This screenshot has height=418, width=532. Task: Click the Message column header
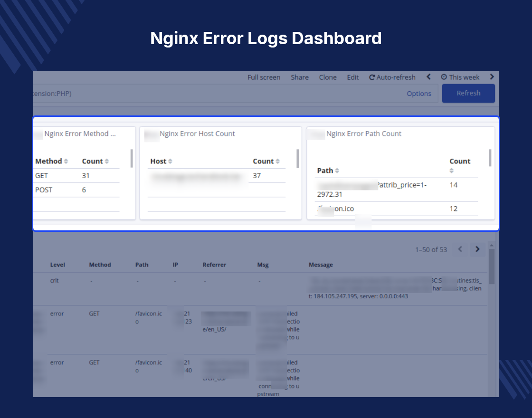coord(321,265)
